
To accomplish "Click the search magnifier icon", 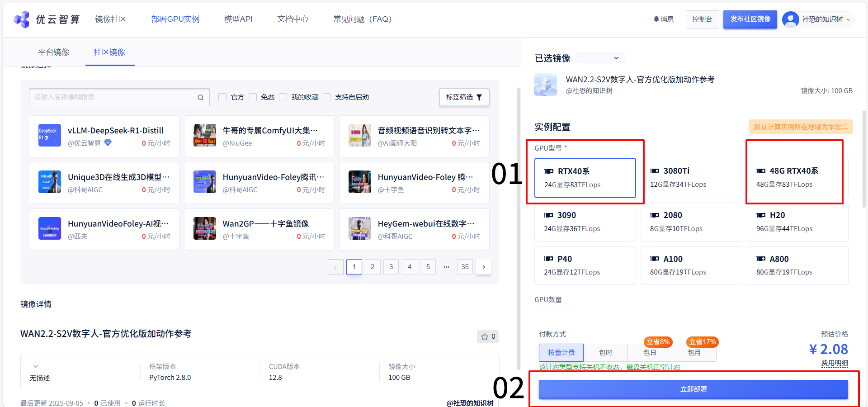I will click(200, 97).
